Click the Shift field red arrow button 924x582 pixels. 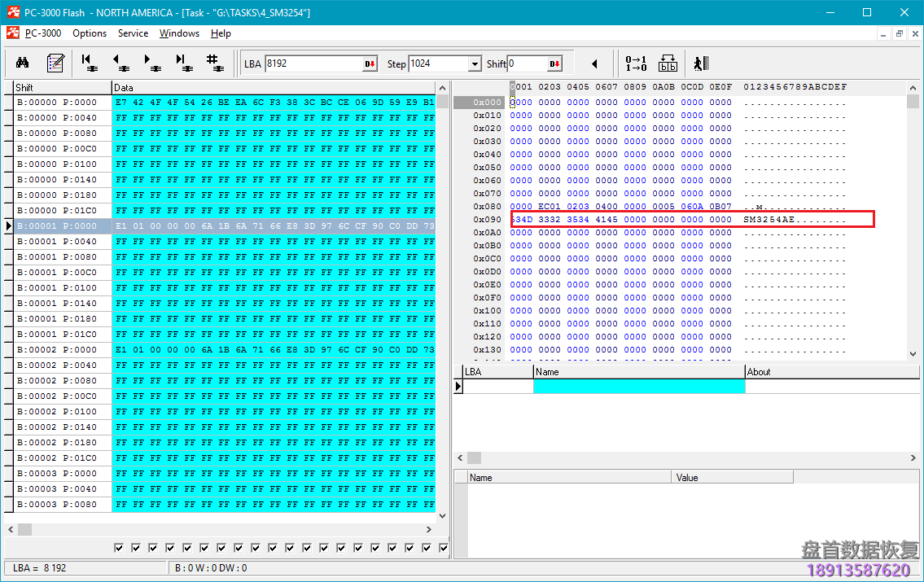(x=554, y=64)
